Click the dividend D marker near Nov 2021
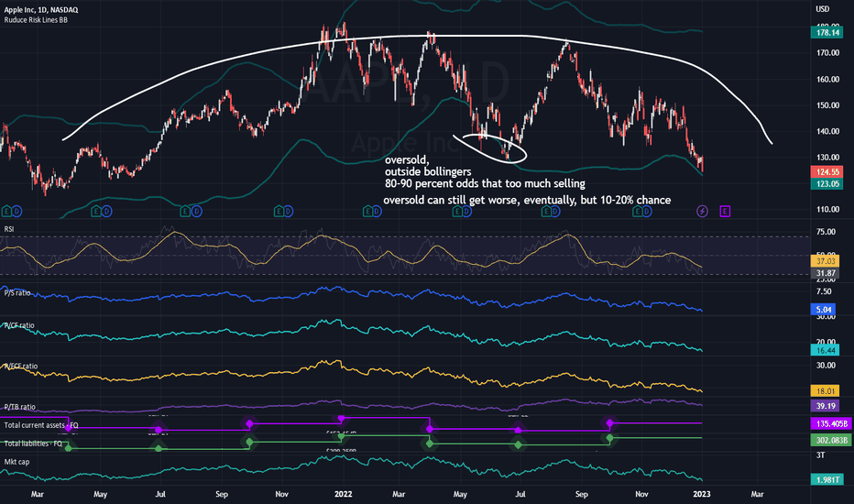This screenshot has height=504, width=854. tap(288, 211)
